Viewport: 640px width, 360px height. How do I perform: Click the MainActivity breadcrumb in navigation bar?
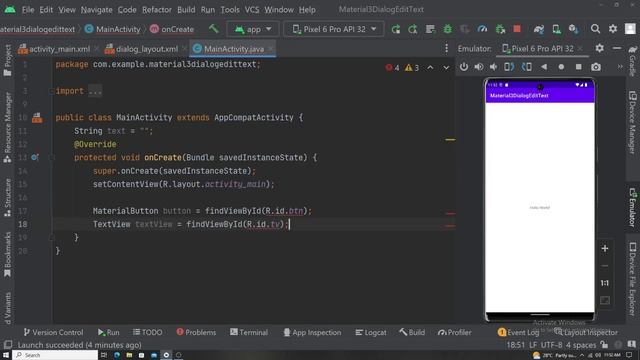[x=113, y=29]
